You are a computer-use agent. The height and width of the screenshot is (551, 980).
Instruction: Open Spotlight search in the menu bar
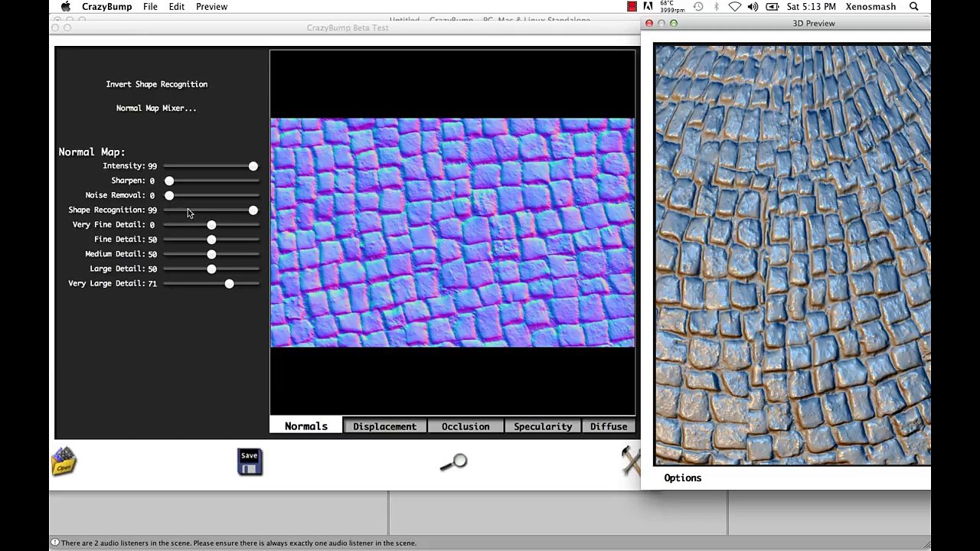pyautogui.click(x=913, y=6)
